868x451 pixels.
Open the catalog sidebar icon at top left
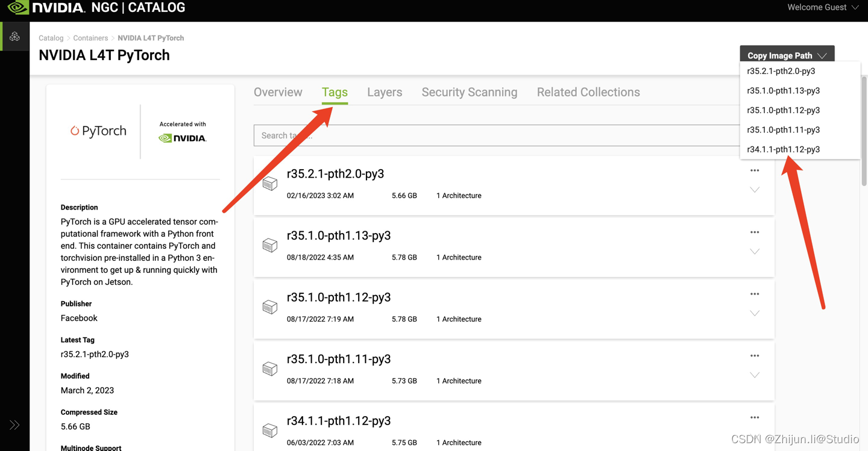click(x=14, y=37)
